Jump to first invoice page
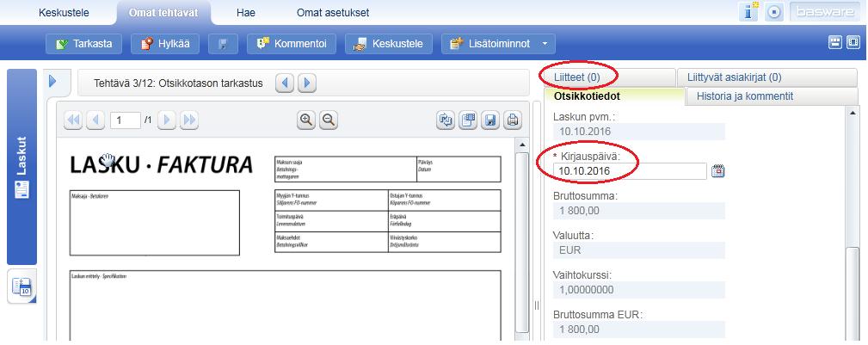 [73, 120]
